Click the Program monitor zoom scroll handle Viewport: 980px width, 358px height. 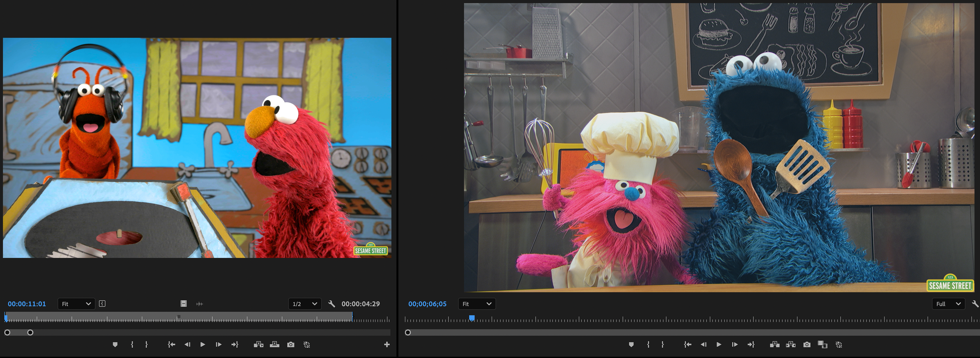click(408, 332)
